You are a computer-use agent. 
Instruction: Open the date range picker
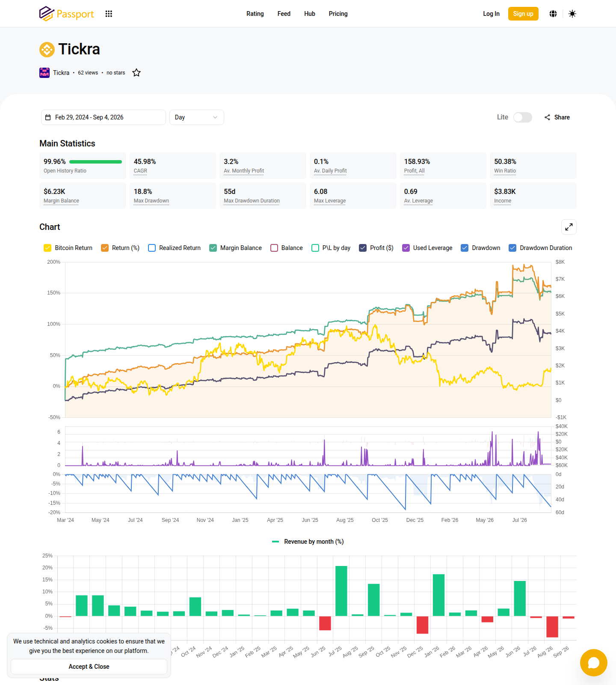pyautogui.click(x=104, y=117)
